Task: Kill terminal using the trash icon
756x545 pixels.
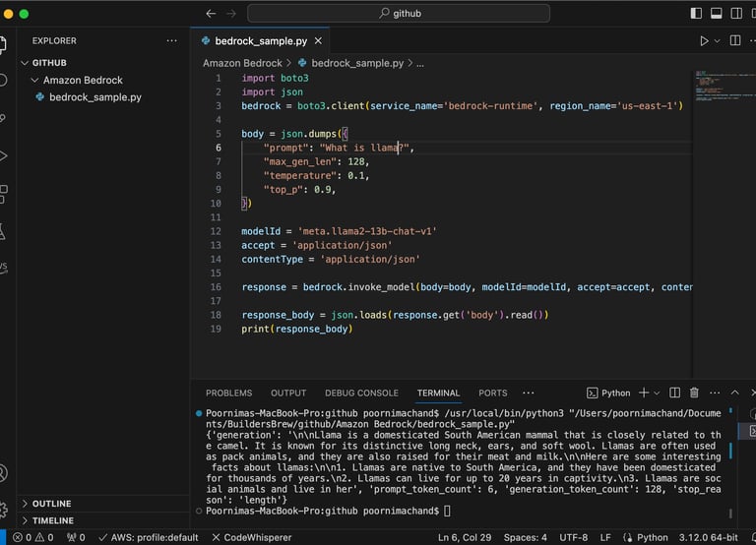Action: coord(695,393)
